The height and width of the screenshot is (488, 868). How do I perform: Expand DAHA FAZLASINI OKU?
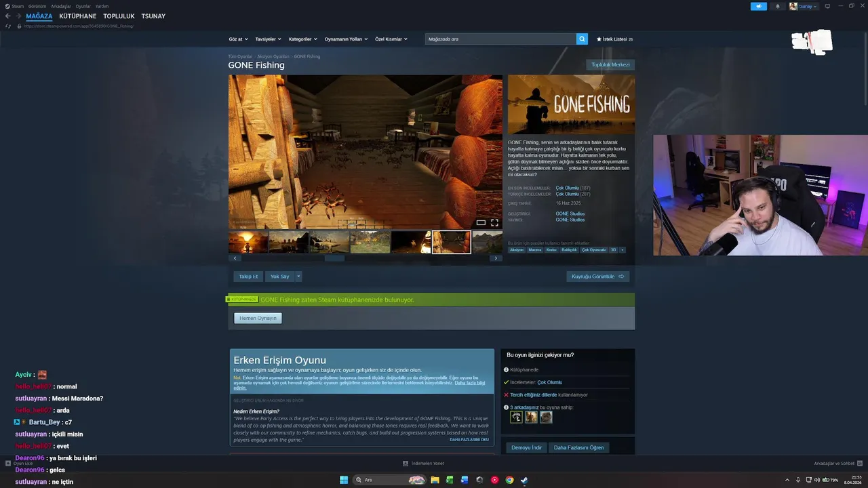(x=469, y=439)
